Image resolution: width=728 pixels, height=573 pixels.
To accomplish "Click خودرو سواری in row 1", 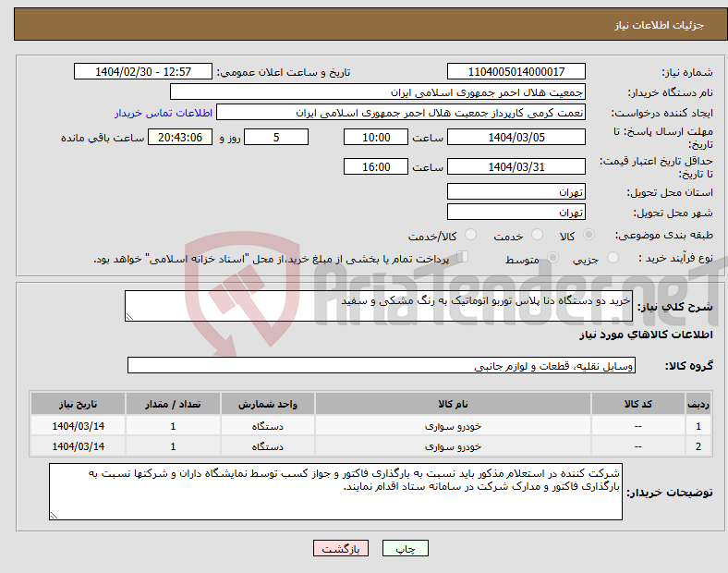I will (x=453, y=426).
